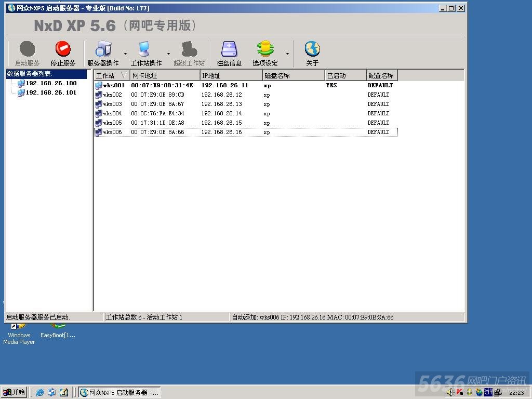This screenshot has height=399, width=532.
Task: Click the volume speaker tray icon
Action: [x=450, y=393]
